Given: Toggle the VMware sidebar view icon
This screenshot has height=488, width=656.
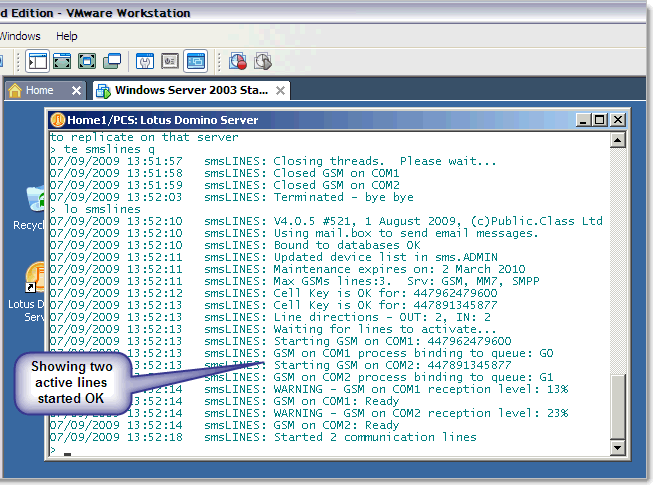Looking at the screenshot, I should click(x=37, y=62).
